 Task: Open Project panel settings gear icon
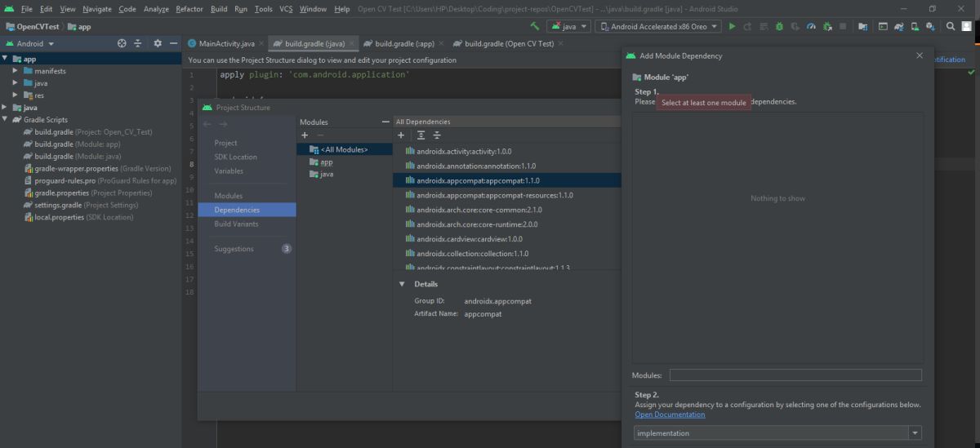click(158, 43)
